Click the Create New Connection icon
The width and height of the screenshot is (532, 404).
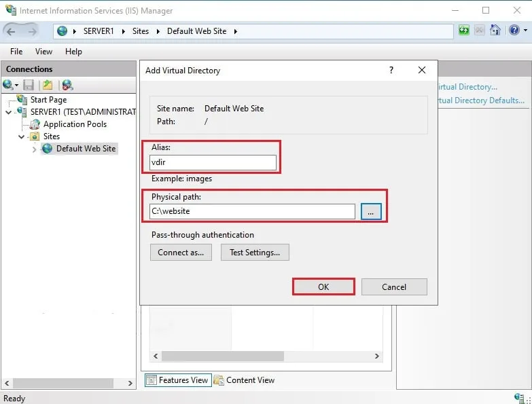7,84
